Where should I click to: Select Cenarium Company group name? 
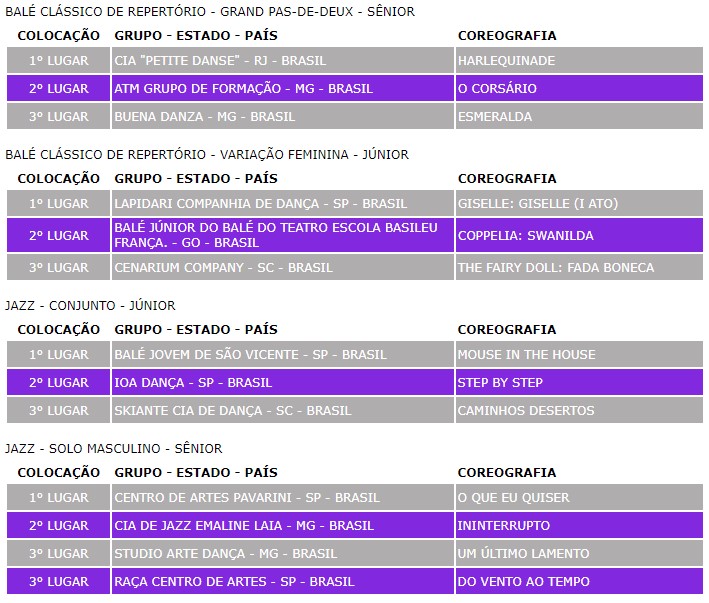(x=224, y=268)
